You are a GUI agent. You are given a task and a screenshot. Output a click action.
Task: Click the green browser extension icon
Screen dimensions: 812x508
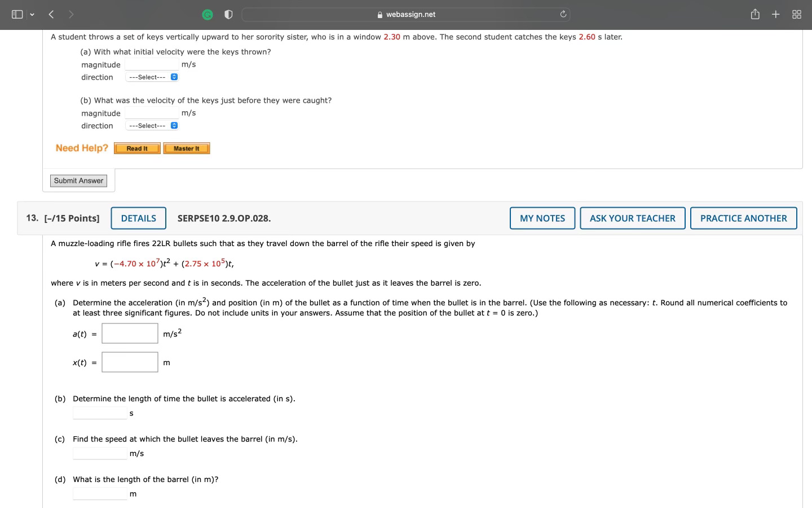[208, 14]
